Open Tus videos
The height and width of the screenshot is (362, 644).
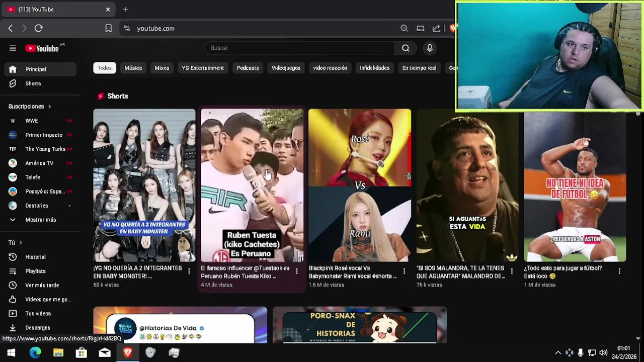click(x=40, y=313)
